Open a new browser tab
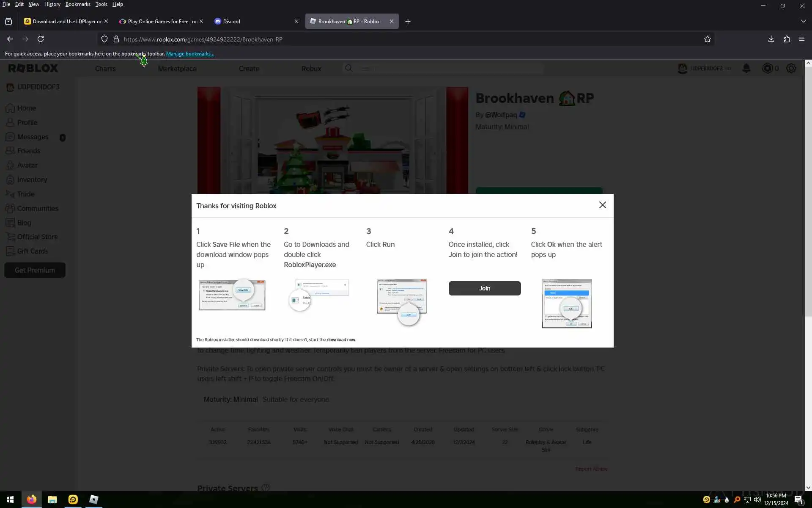This screenshot has width=812, height=508. click(408, 21)
